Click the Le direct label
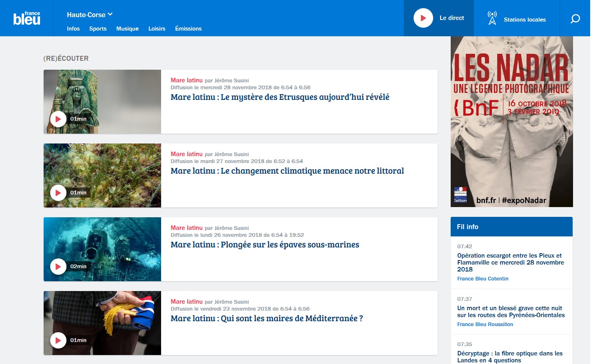The image size is (602, 364). pyautogui.click(x=451, y=18)
